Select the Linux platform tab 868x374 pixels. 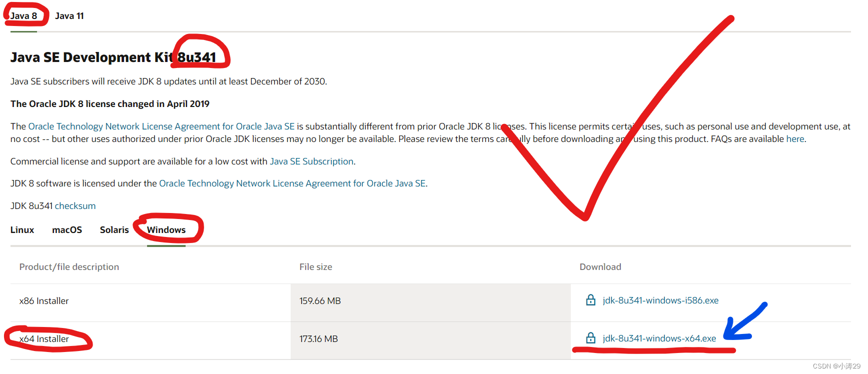[23, 230]
